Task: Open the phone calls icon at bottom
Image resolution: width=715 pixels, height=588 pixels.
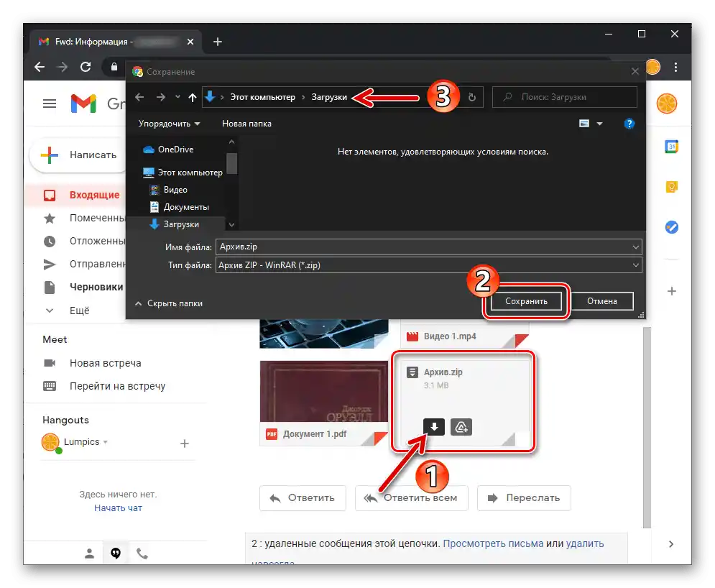Action: [142, 553]
